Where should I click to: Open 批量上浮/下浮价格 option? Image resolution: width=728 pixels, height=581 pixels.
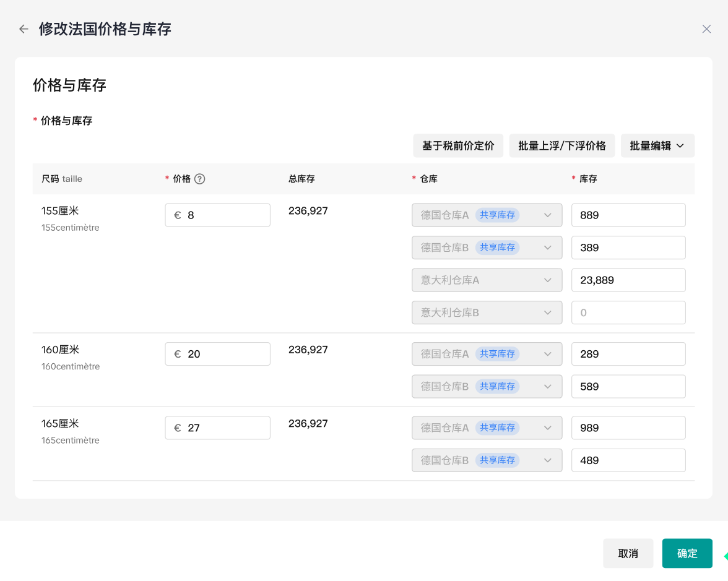[x=561, y=146]
